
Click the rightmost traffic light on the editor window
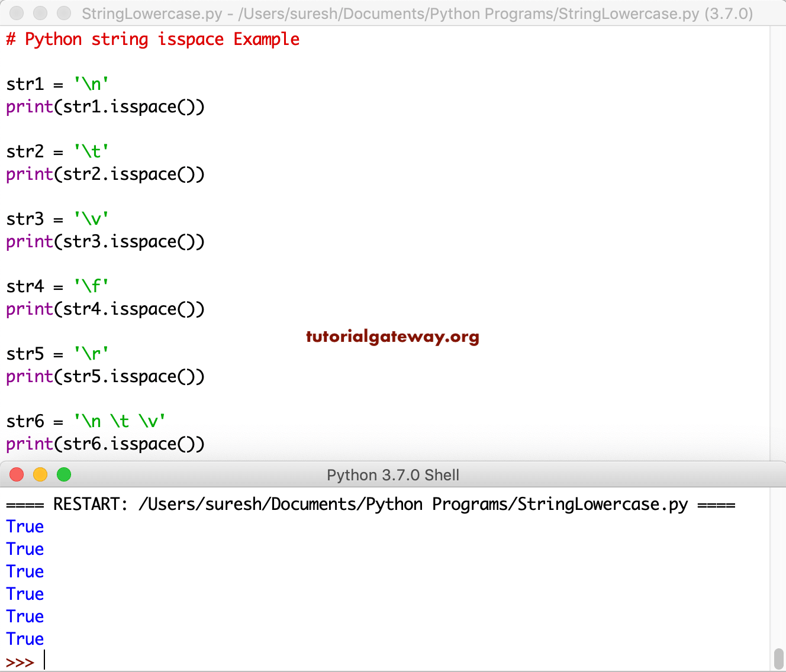[63, 13]
